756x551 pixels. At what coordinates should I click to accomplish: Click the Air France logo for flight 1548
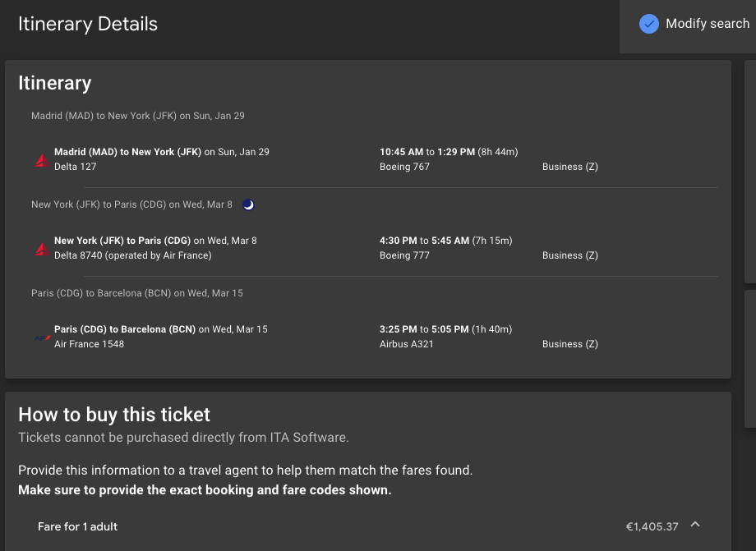(x=43, y=337)
